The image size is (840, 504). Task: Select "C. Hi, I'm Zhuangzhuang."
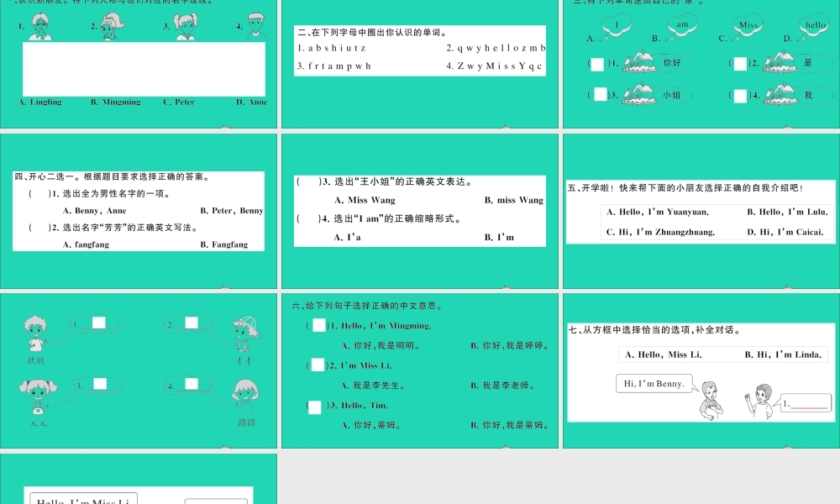(x=660, y=232)
